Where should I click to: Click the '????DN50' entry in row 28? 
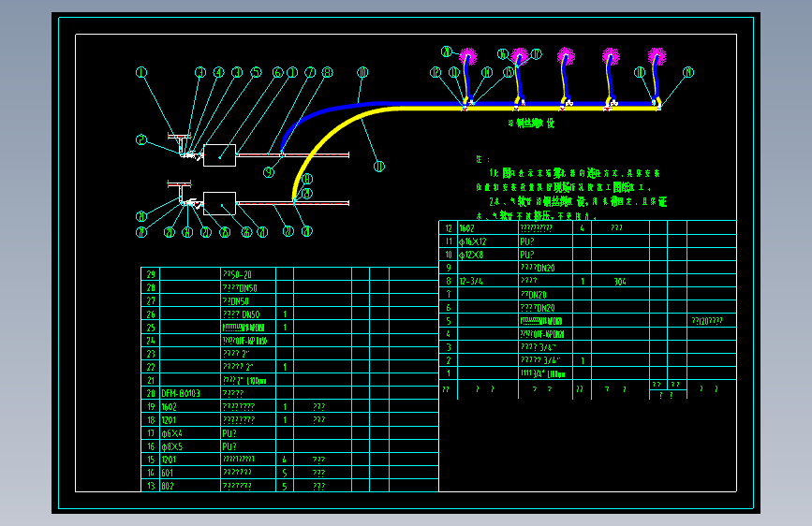coord(240,288)
